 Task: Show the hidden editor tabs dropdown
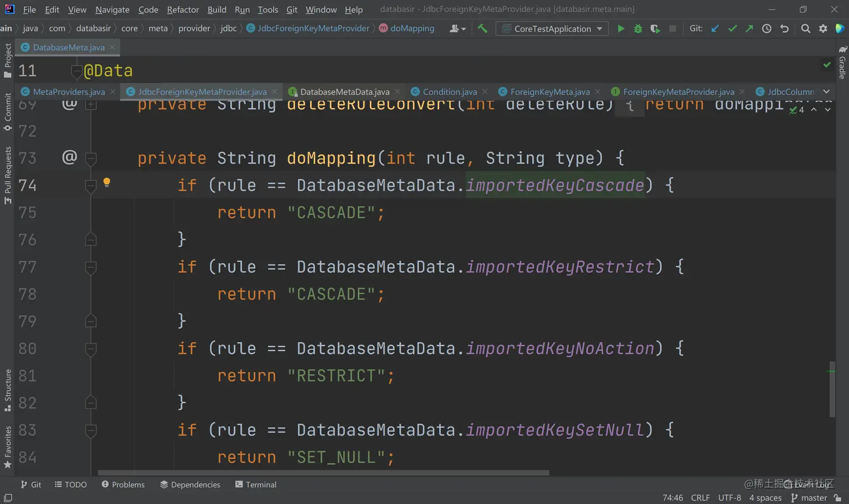click(827, 91)
